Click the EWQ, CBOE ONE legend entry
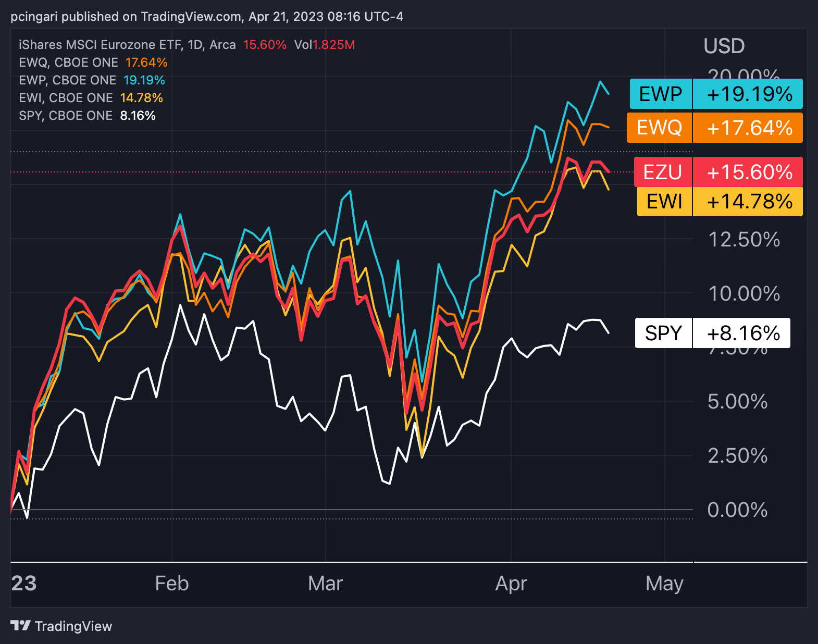 tap(68, 63)
